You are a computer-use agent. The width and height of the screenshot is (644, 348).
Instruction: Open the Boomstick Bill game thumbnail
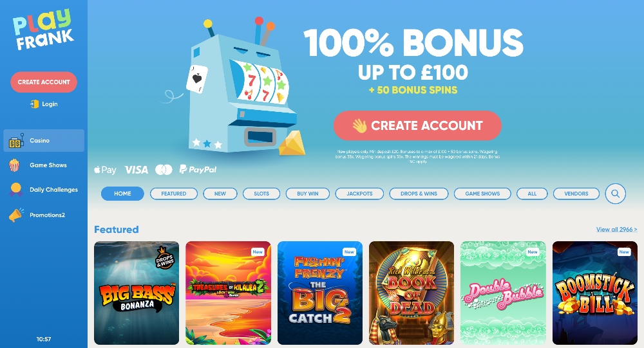[594, 293]
